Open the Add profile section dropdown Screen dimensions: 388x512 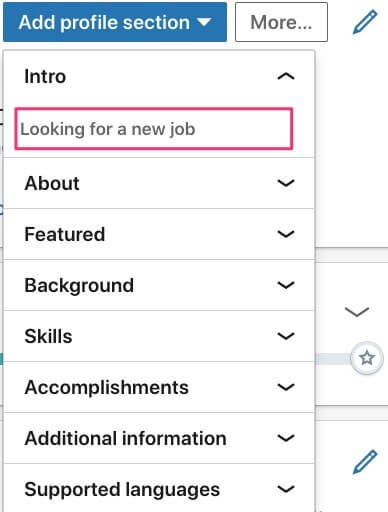tap(115, 22)
